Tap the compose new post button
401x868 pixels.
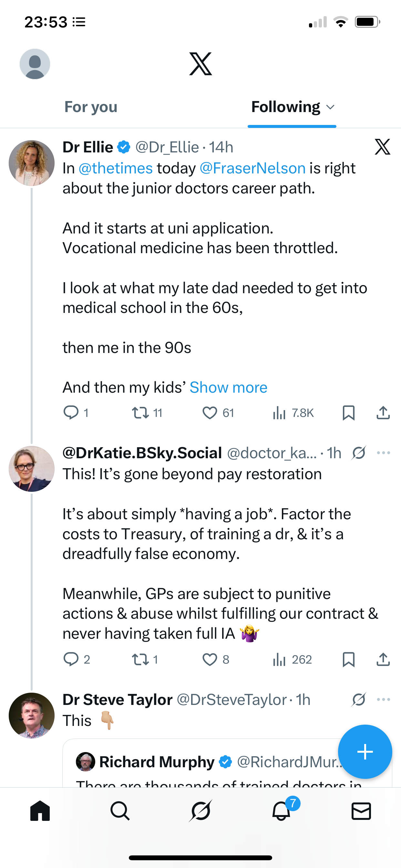pyautogui.click(x=365, y=751)
